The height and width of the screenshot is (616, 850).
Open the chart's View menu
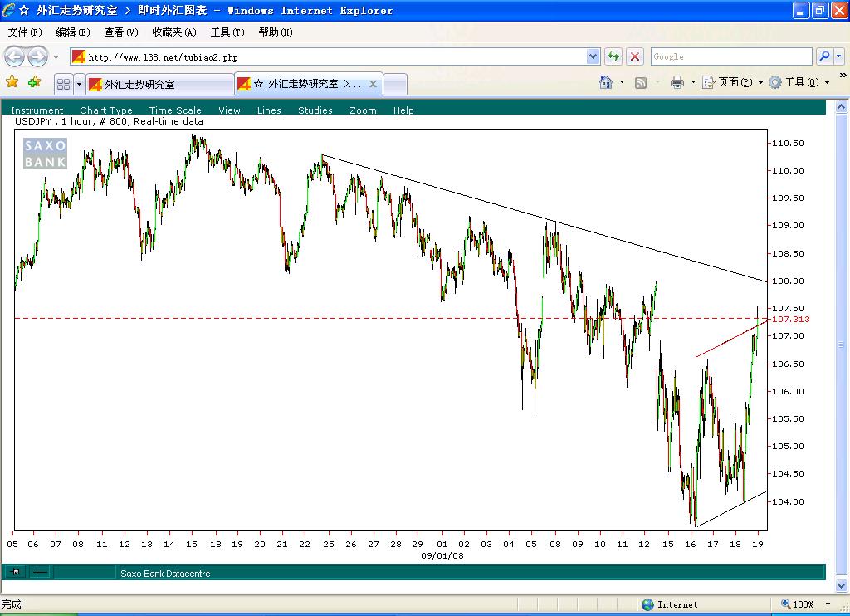[229, 110]
